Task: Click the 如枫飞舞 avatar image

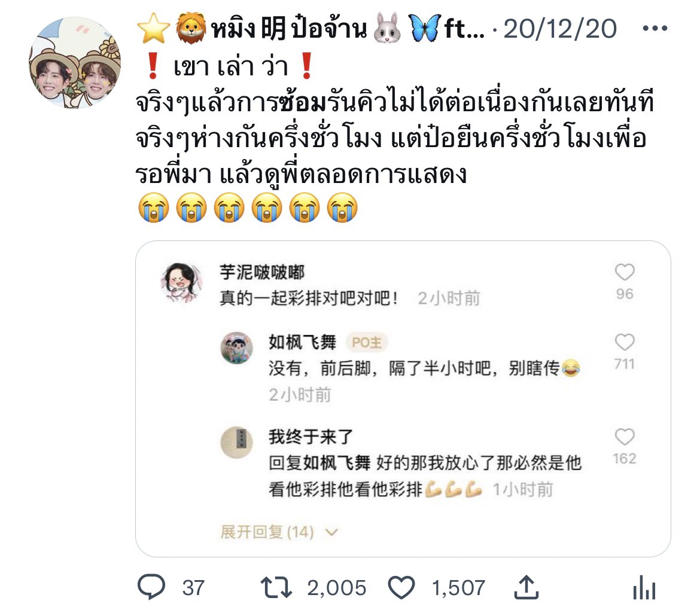Action: pyautogui.click(x=237, y=347)
